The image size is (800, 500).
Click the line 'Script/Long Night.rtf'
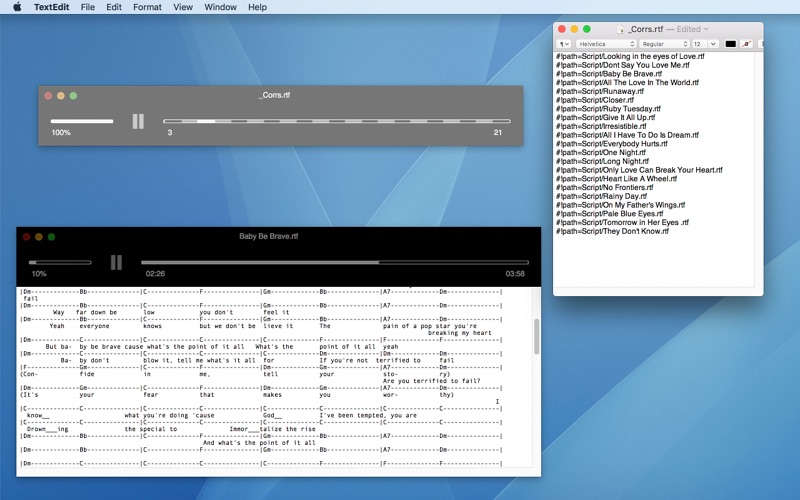(602, 161)
